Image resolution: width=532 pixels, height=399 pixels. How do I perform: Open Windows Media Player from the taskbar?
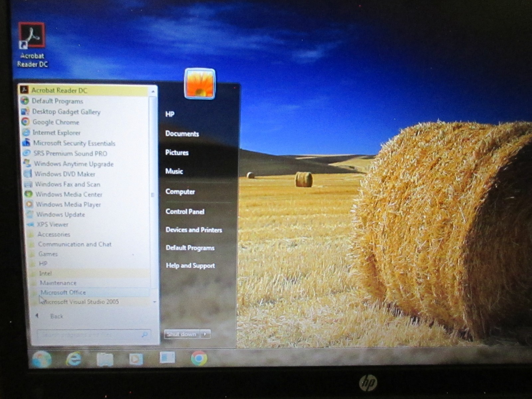pyautogui.click(x=136, y=359)
